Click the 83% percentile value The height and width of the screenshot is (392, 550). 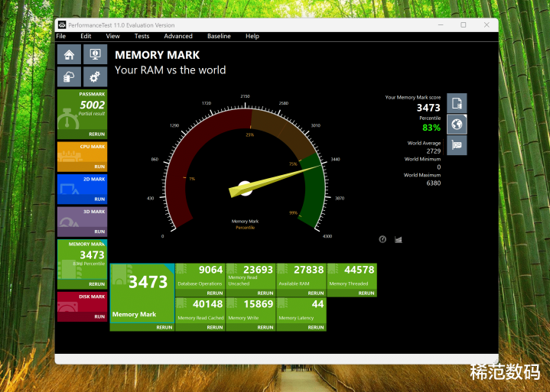431,128
